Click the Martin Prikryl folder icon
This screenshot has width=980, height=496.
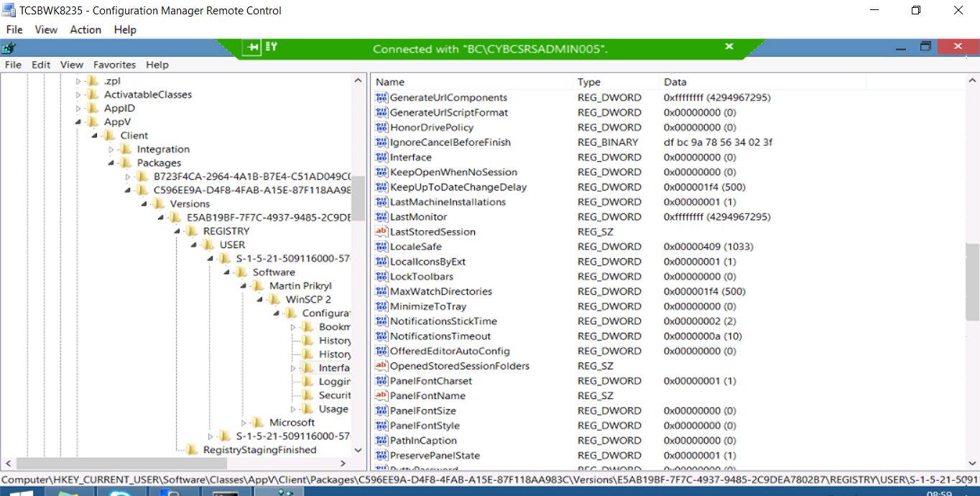click(x=258, y=285)
